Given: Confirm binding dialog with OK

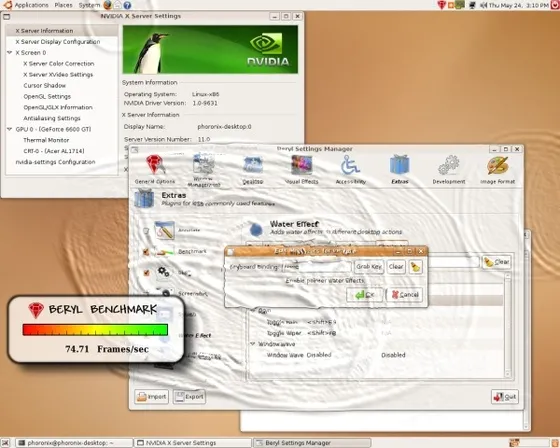Looking at the screenshot, I should coord(364,295).
